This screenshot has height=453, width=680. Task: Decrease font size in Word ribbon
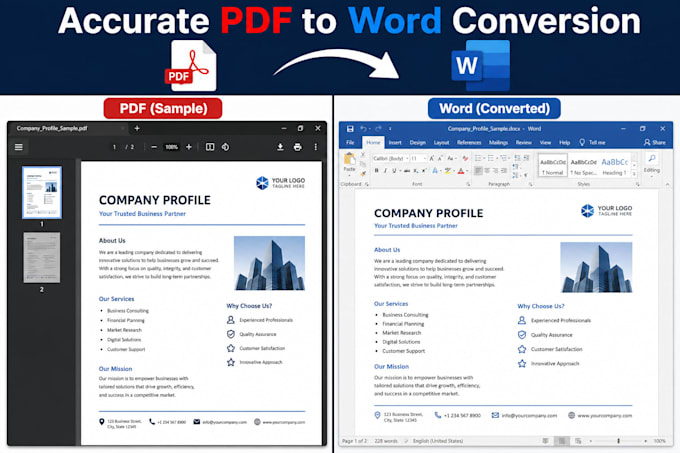click(440, 159)
